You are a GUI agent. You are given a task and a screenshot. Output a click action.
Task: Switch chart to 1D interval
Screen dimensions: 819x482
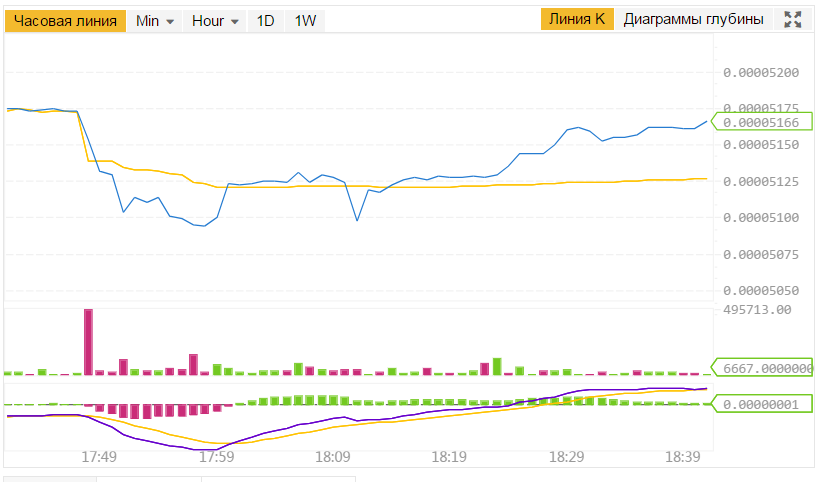click(265, 21)
